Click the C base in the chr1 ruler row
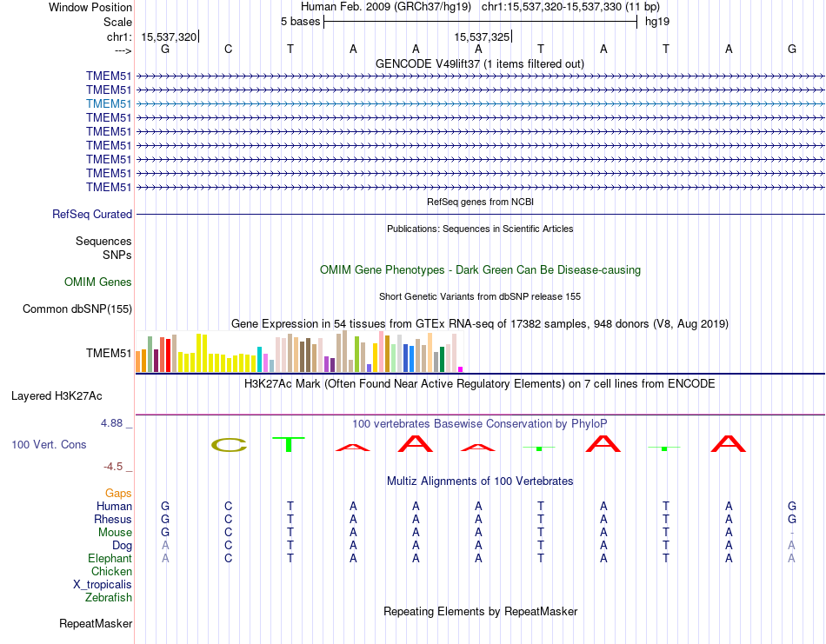The image size is (826, 644). [228, 49]
